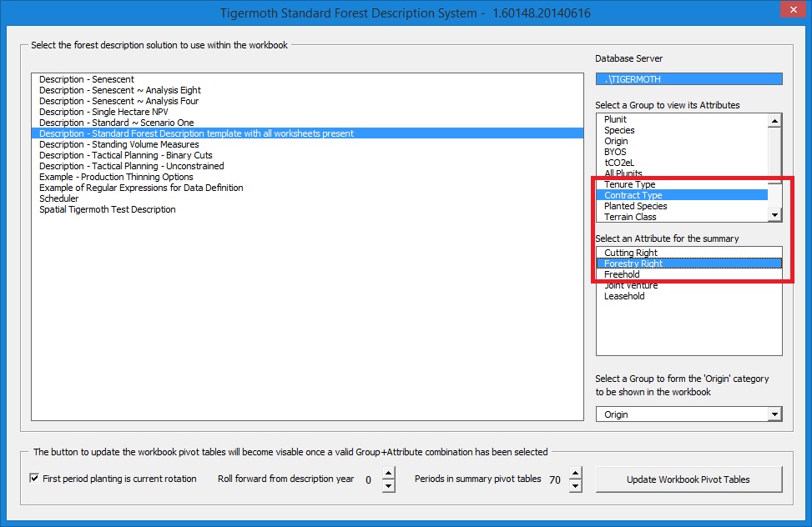Screen dimensions: 812x527
Task: Select Description - Senescent entry
Action: pos(307,79)
